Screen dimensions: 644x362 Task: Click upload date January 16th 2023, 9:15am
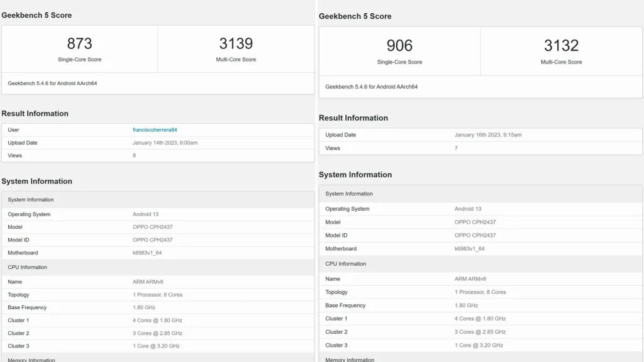(x=488, y=134)
